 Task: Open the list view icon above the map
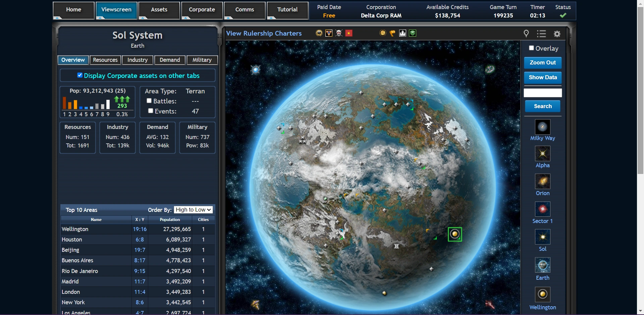point(541,34)
